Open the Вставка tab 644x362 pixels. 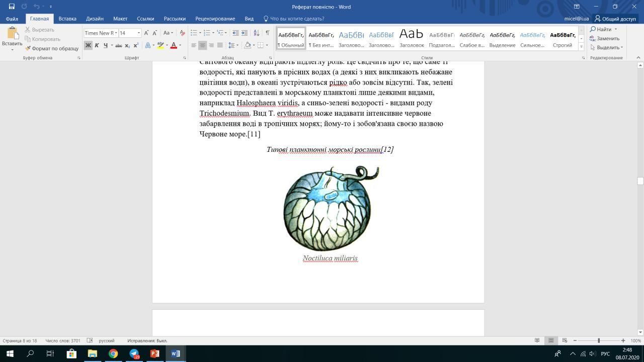click(x=67, y=19)
